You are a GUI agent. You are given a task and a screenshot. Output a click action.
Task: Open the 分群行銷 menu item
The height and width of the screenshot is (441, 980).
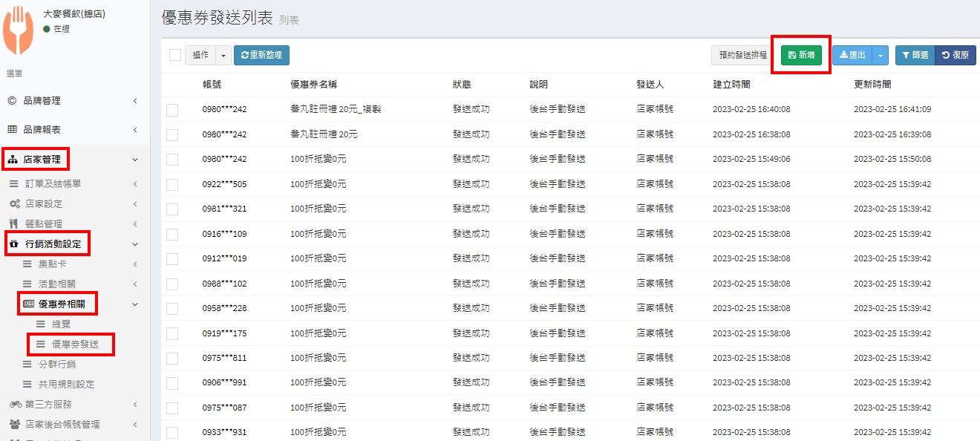56,365
